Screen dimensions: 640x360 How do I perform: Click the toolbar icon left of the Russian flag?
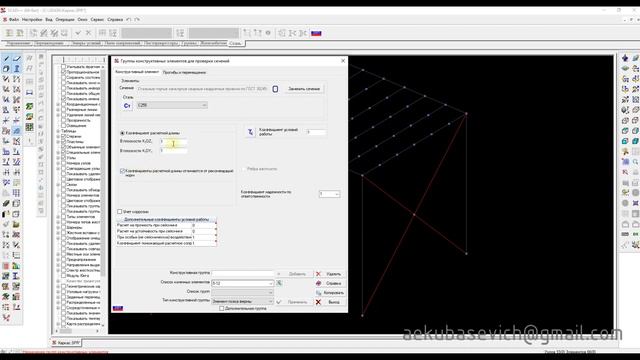tap(303, 33)
